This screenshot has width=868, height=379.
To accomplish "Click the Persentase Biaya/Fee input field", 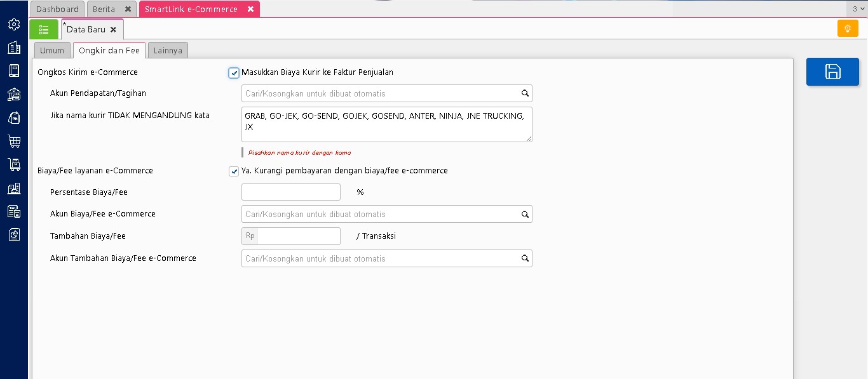I will click(291, 192).
